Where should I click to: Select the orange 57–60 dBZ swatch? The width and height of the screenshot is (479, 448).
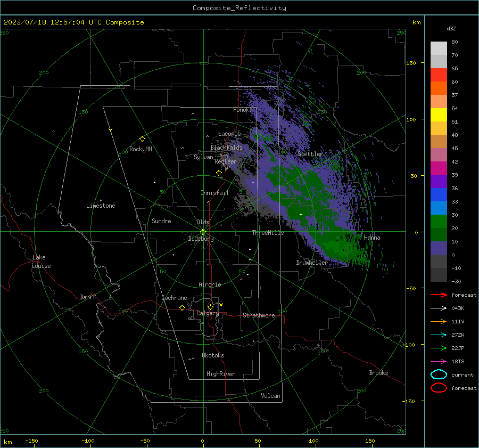(439, 88)
